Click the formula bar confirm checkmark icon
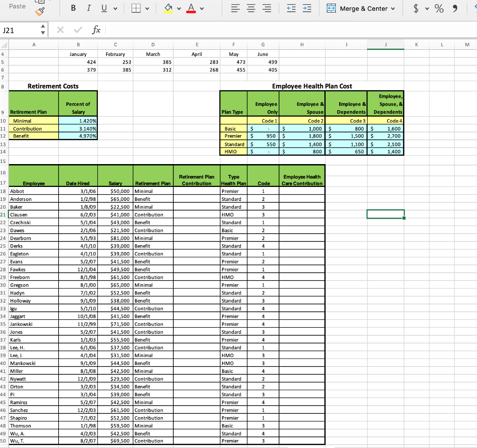This screenshot has height=448, width=477. click(78, 29)
